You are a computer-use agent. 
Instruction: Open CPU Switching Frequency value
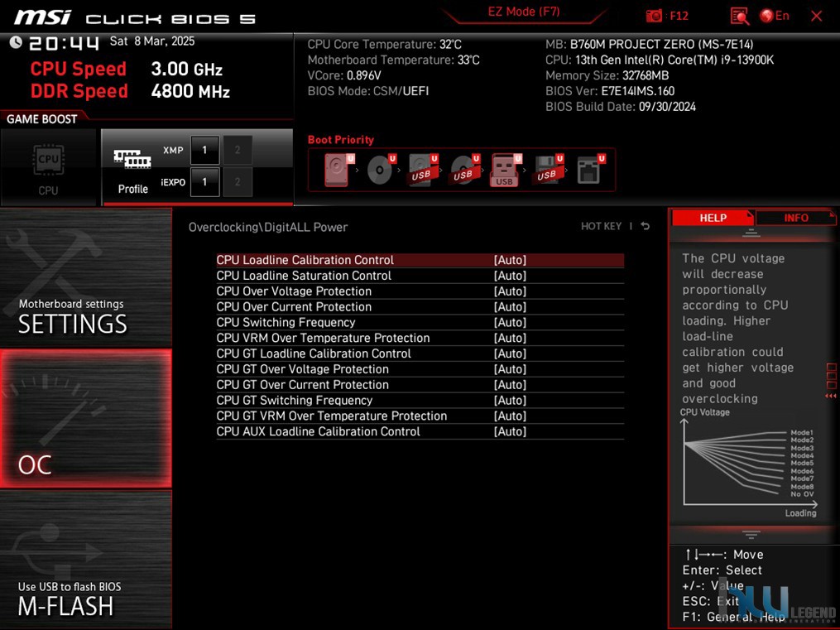point(510,322)
